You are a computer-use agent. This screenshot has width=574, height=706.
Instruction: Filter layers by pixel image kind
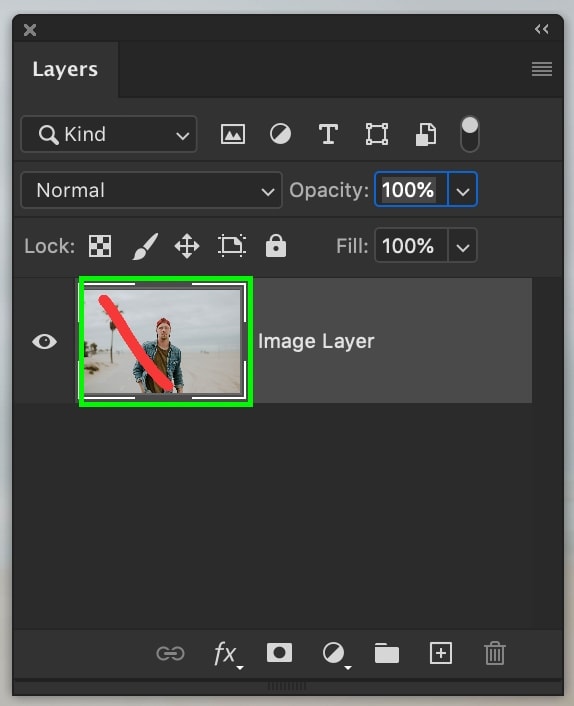(233, 134)
